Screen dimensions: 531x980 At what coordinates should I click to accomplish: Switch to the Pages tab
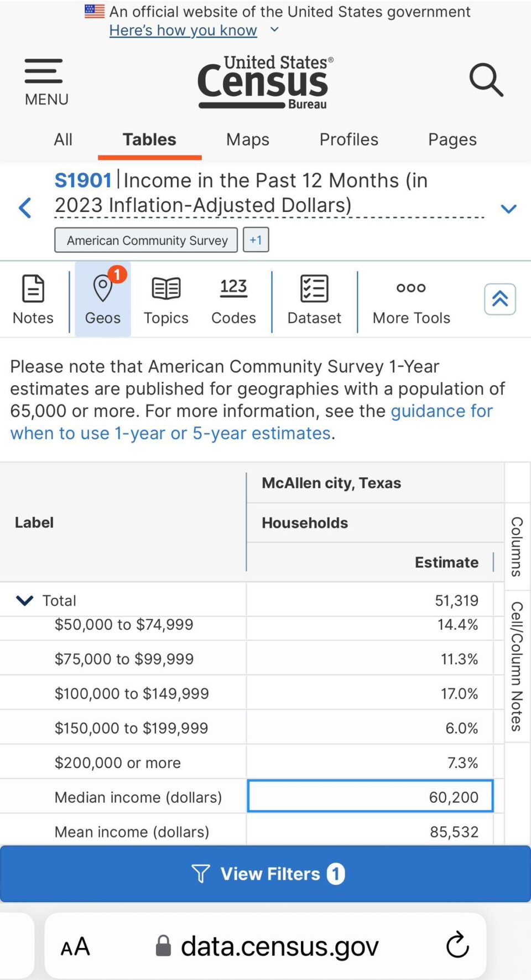tap(452, 139)
